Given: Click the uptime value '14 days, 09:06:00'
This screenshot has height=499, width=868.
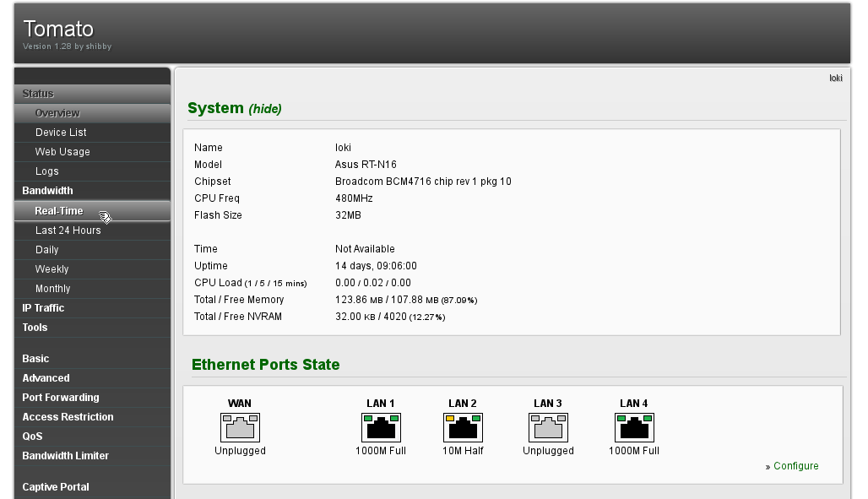Looking at the screenshot, I should tap(376, 266).
